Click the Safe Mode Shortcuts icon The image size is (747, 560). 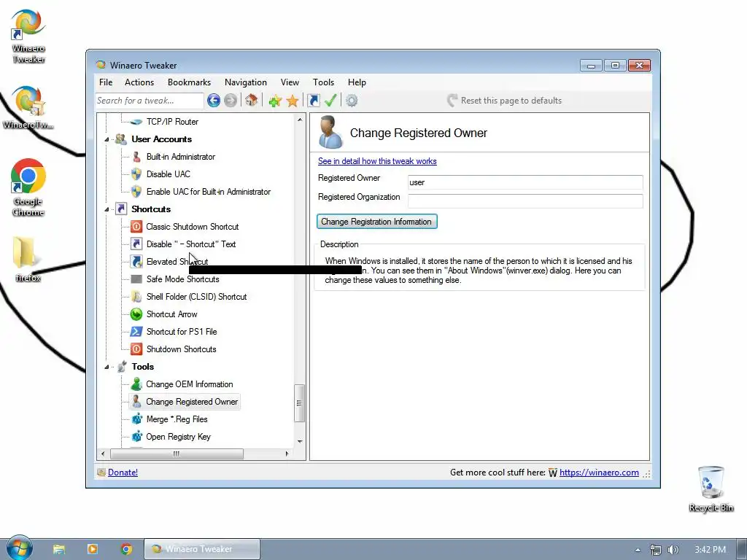(136, 279)
